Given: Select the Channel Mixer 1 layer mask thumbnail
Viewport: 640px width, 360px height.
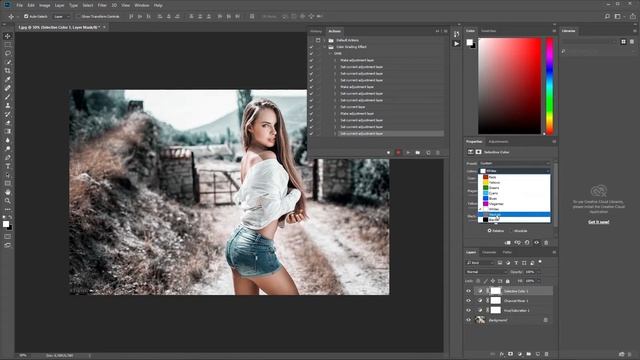Looking at the screenshot, I should [496, 301].
